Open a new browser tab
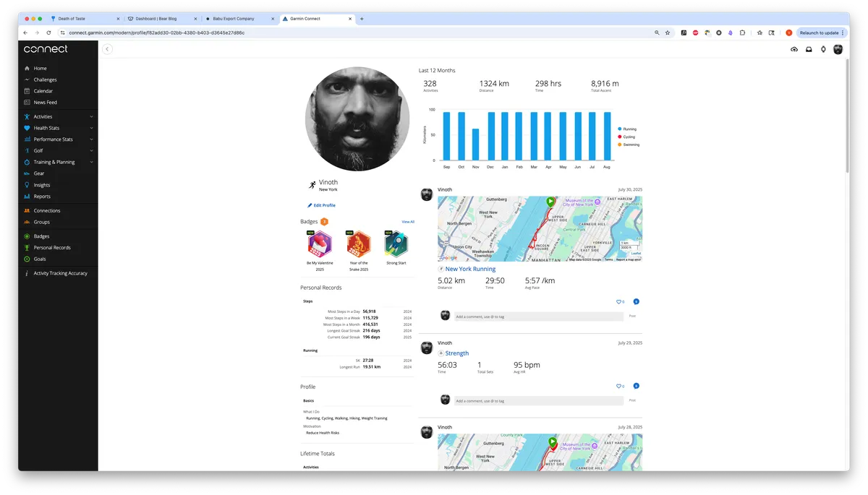Viewport: 868px width, 495px height. tap(362, 19)
